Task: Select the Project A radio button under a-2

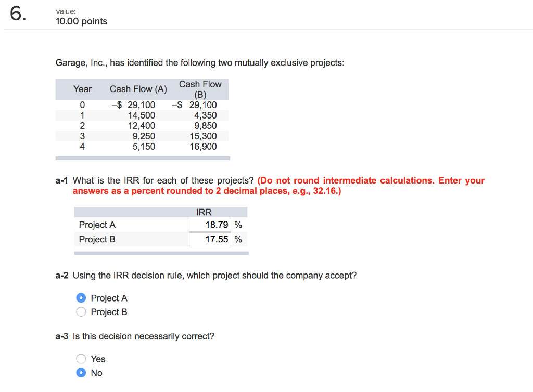Action: [81, 297]
